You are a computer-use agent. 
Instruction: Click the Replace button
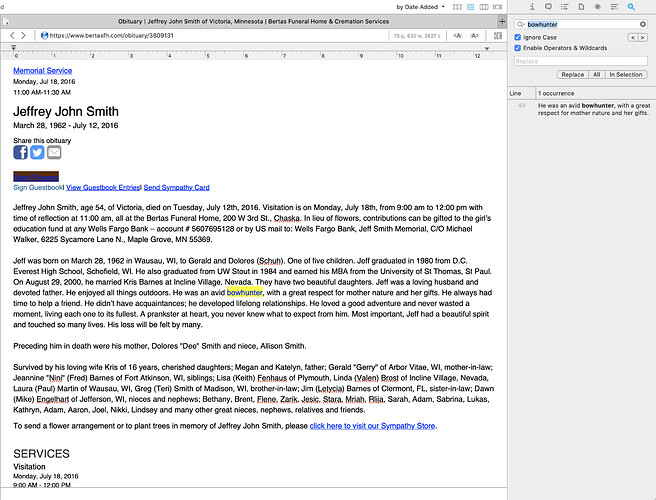(572, 74)
